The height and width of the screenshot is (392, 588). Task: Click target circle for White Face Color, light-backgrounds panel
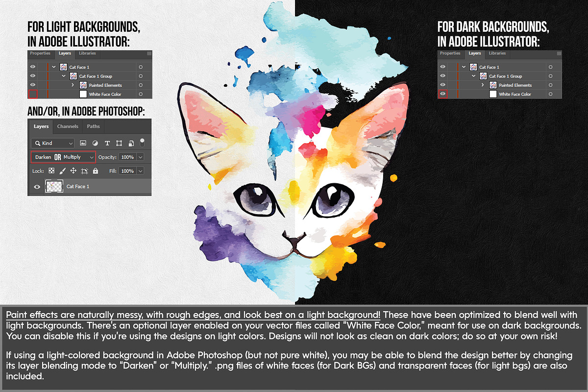tap(141, 94)
